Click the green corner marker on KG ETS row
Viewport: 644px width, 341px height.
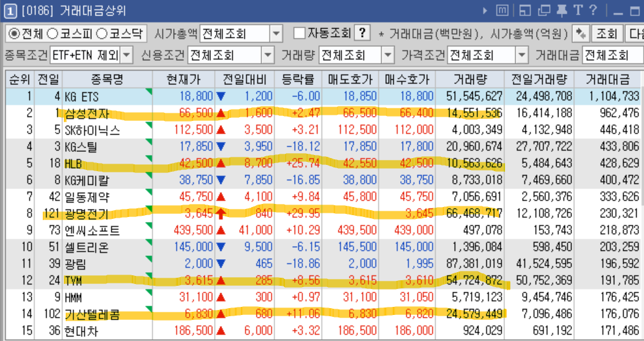coord(149,92)
